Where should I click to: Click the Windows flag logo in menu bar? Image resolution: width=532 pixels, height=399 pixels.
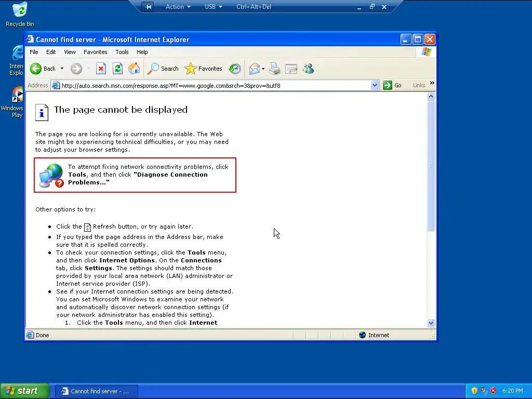point(427,52)
